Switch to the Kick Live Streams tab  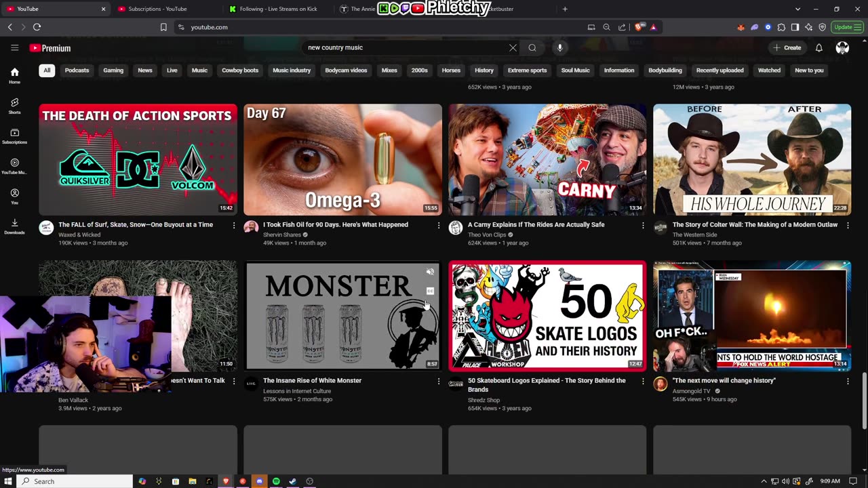click(x=279, y=9)
